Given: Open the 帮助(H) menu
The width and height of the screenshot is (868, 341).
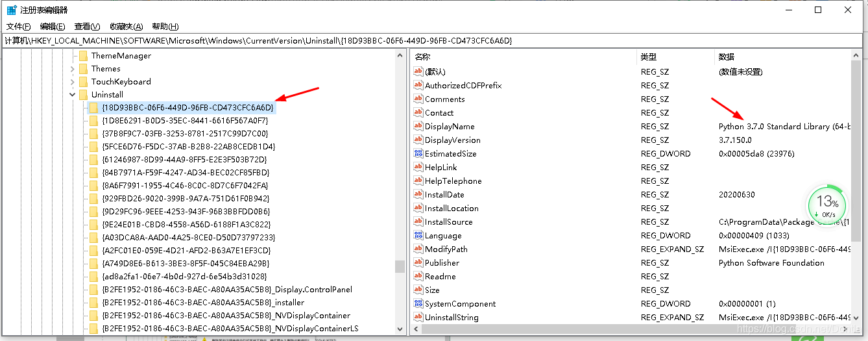Looking at the screenshot, I should point(165,26).
